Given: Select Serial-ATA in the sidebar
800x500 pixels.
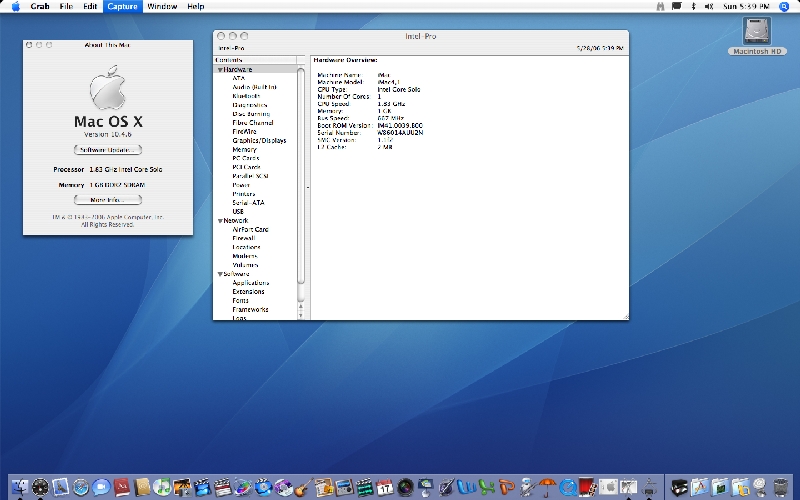Looking at the screenshot, I should click(248, 203).
